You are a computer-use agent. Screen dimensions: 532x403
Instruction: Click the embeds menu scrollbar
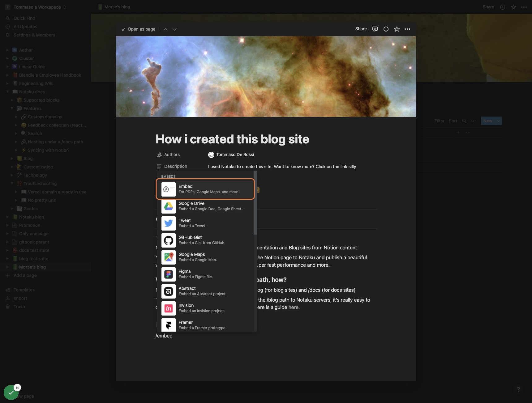pyautogui.click(x=255, y=203)
